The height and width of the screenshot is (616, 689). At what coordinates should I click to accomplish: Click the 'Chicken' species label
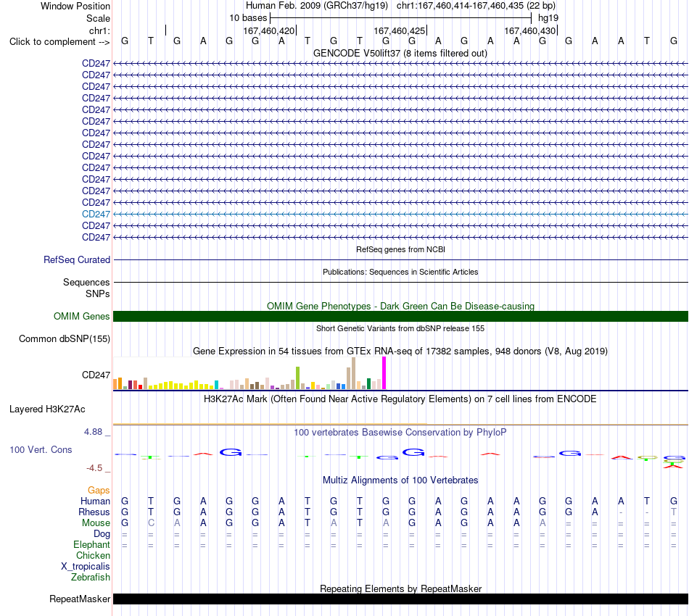[x=93, y=556]
